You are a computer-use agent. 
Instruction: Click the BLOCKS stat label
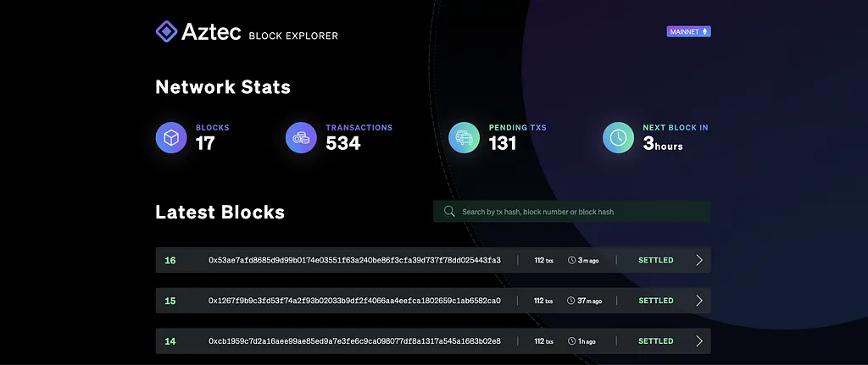[x=212, y=128]
